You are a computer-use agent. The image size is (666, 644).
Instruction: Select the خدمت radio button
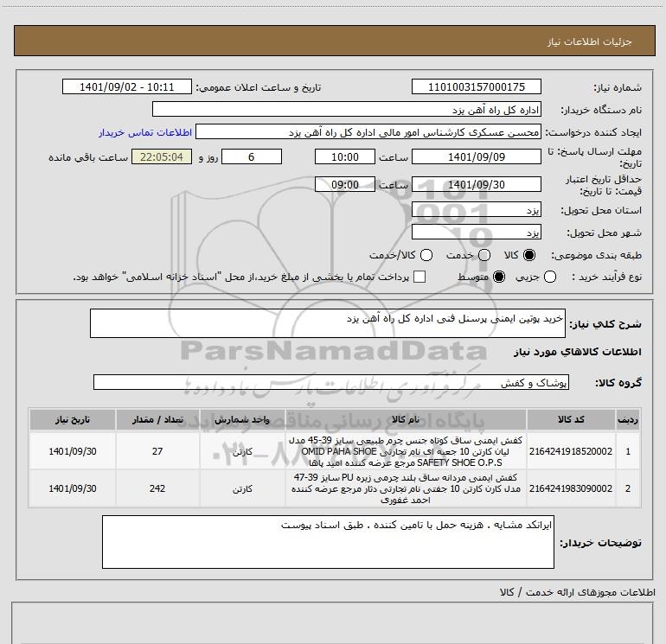[x=484, y=255]
